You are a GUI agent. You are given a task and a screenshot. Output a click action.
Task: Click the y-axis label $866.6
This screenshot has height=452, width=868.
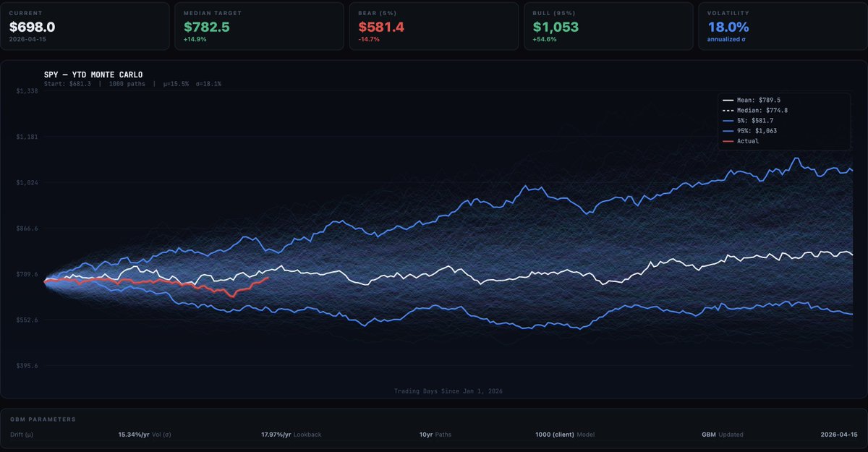27,228
